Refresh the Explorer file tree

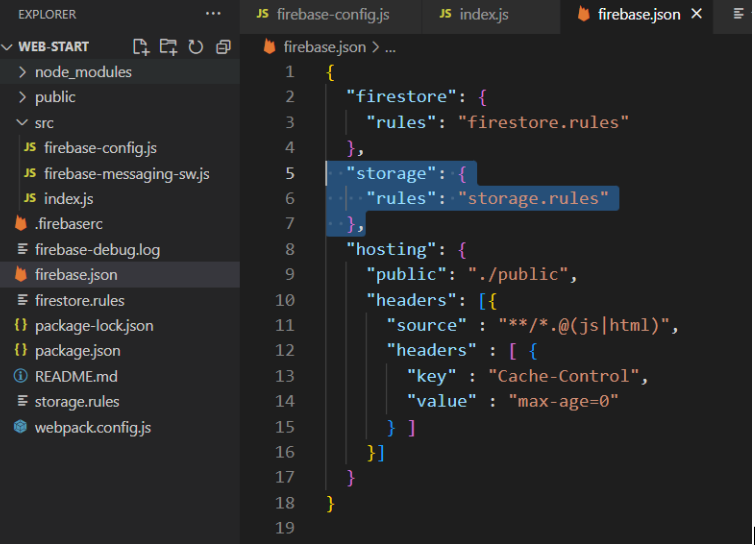click(x=195, y=47)
